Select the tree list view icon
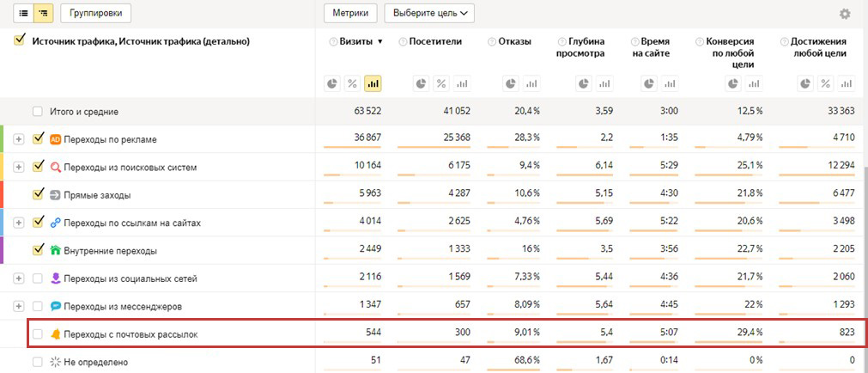This screenshot has width=868, height=373. pos(43,13)
